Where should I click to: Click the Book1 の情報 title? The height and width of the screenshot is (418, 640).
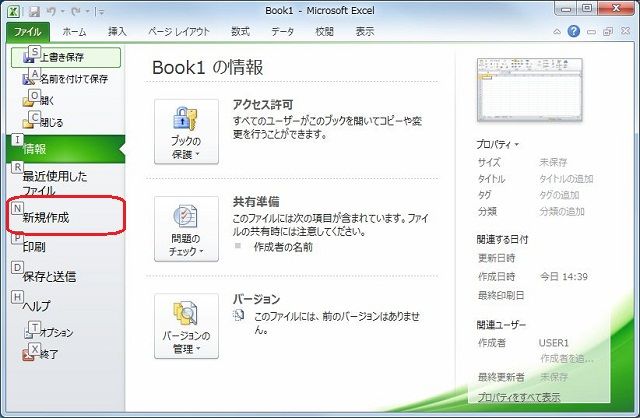click(x=208, y=67)
